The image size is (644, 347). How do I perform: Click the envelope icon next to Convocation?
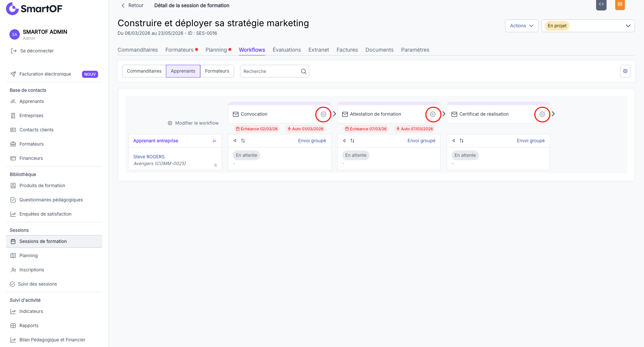click(236, 114)
